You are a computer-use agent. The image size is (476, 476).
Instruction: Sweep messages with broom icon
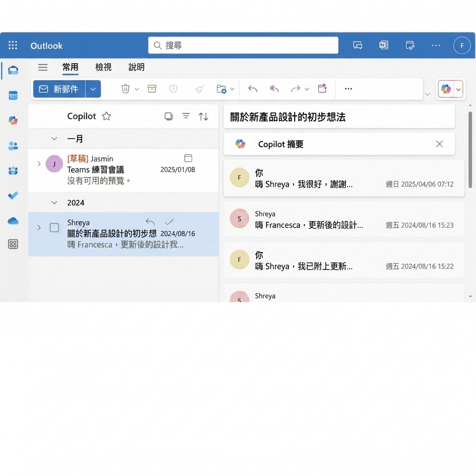click(199, 89)
